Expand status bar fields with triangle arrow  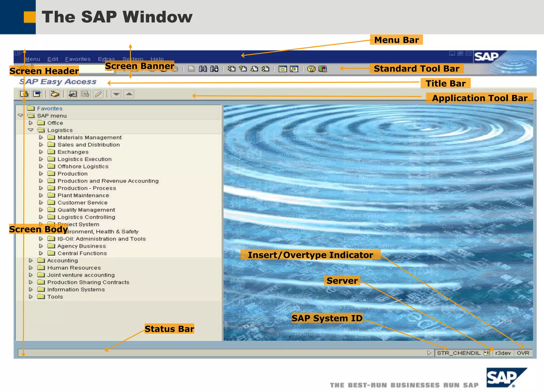[429, 353]
